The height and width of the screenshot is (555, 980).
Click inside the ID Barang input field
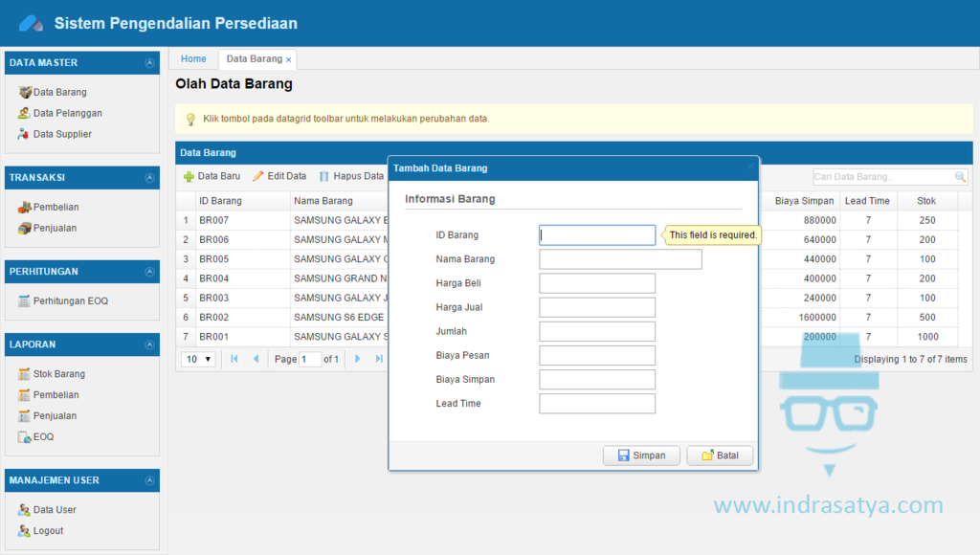596,234
